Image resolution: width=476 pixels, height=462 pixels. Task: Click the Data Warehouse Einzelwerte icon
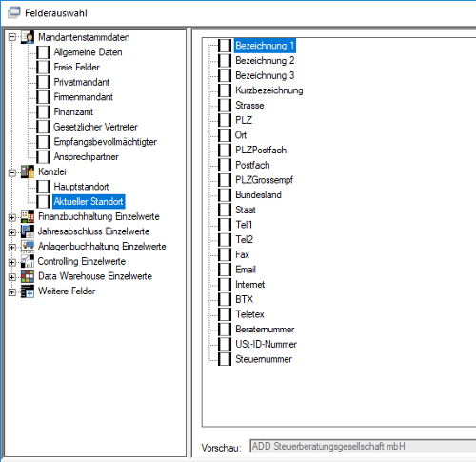tap(28, 276)
